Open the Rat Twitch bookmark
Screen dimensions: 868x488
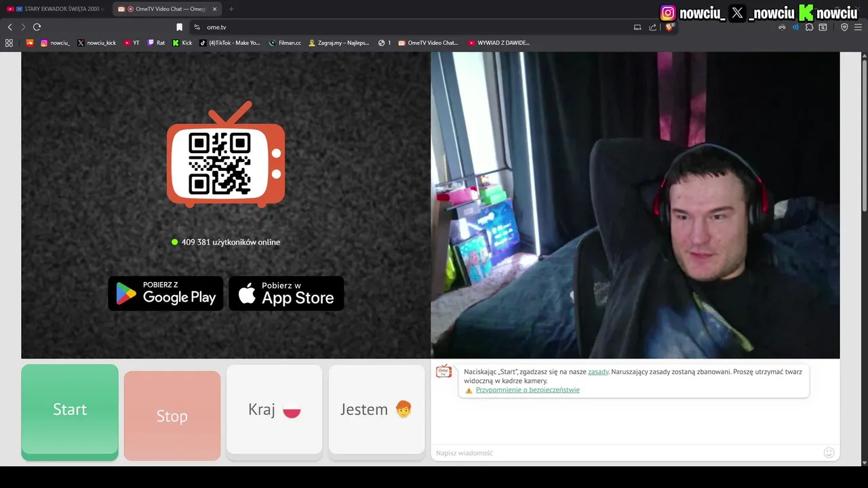tap(156, 43)
